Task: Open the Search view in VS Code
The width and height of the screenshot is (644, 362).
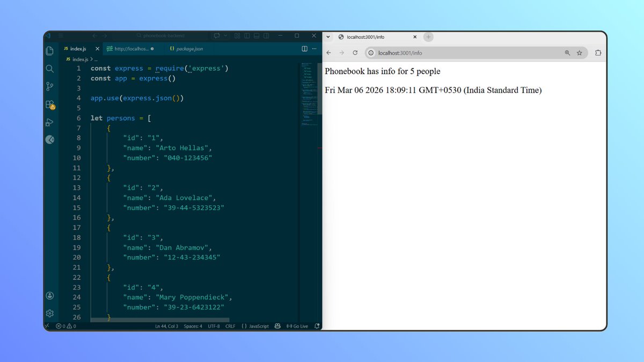Action: coord(50,69)
